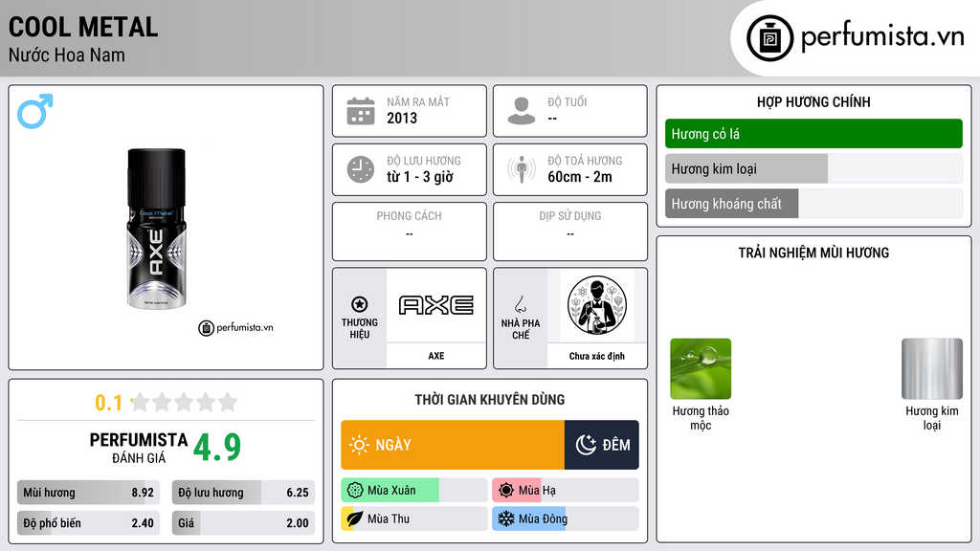This screenshot has width=980, height=551.
Task: Click the AXE brand logo
Action: pos(436,305)
